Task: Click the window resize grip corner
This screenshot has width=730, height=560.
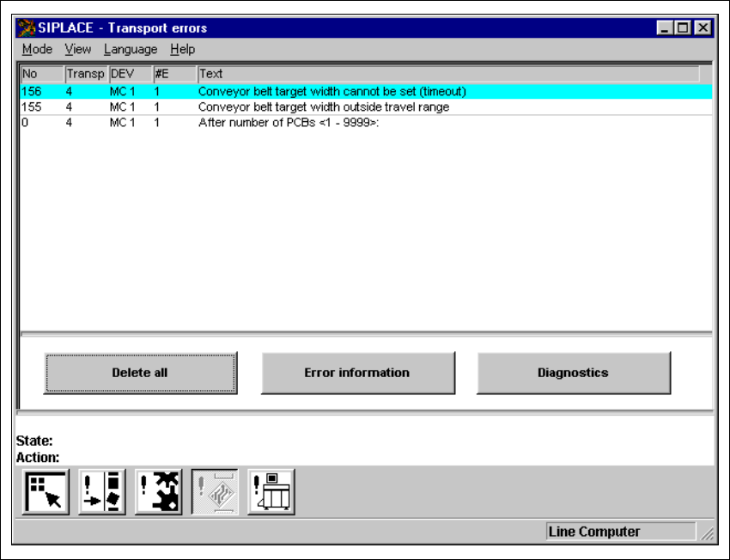Action: click(707, 533)
